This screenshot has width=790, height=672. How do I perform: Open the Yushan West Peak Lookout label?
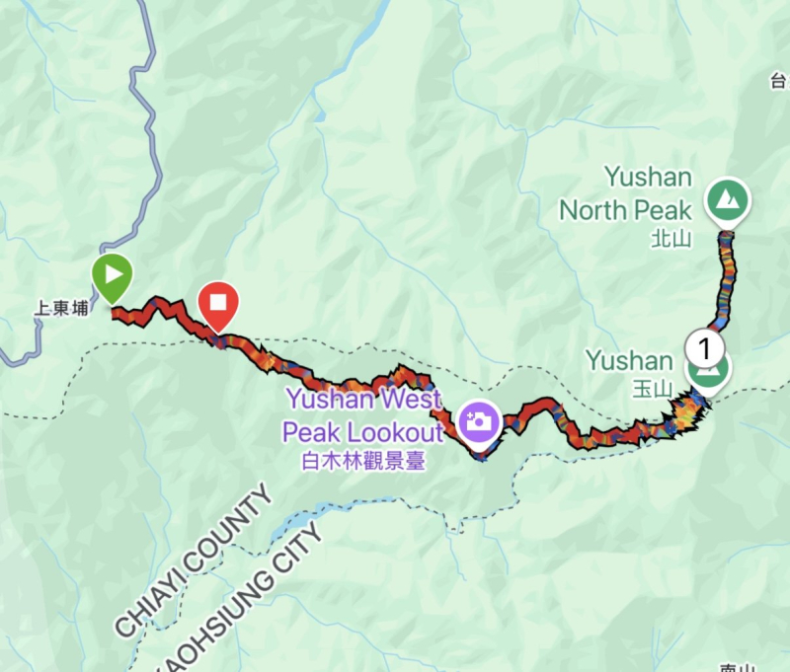pos(362,415)
